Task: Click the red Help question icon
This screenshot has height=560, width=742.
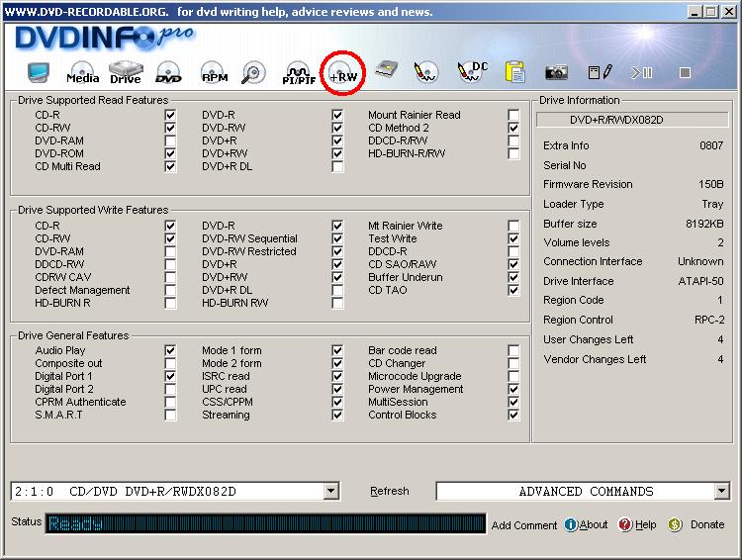Action: 625,524
